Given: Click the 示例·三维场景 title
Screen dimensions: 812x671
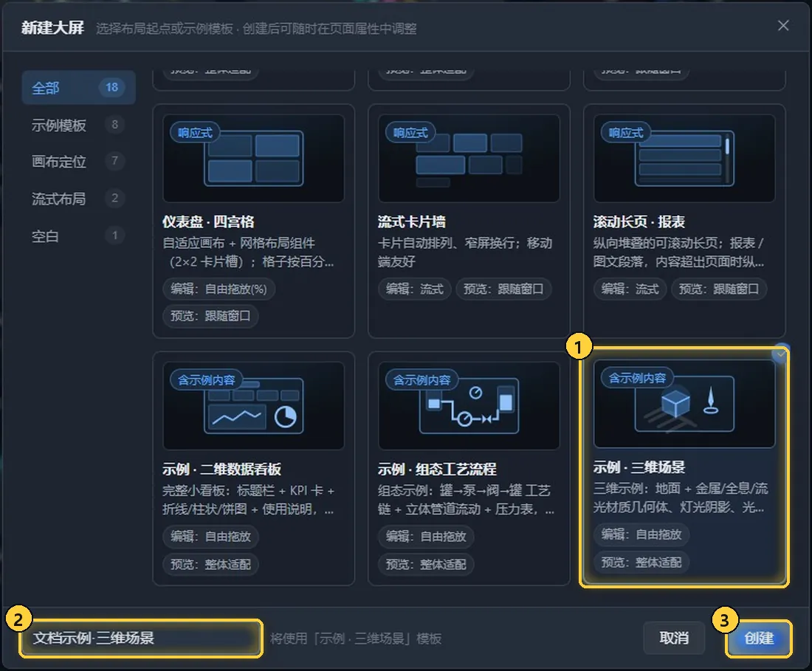Looking at the screenshot, I should point(639,467).
